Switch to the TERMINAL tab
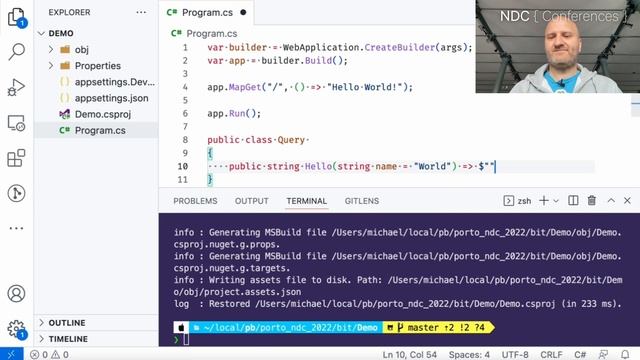 (307, 201)
